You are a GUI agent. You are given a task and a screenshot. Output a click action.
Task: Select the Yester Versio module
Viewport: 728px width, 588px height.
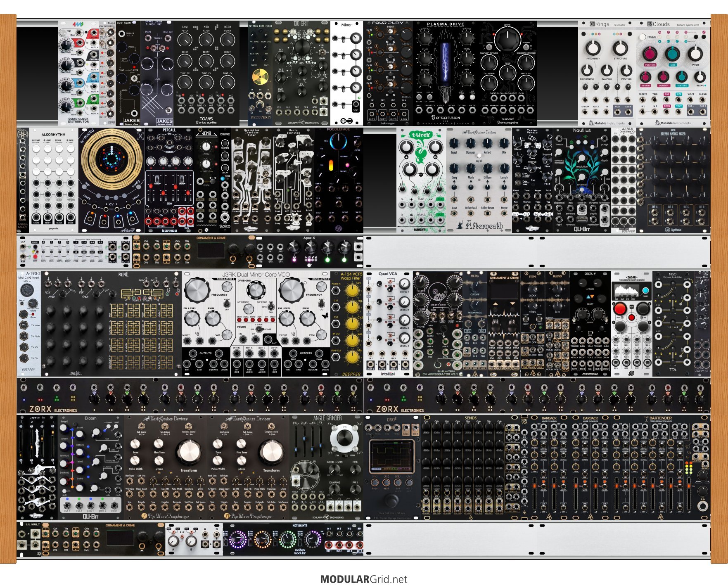tap(533, 180)
